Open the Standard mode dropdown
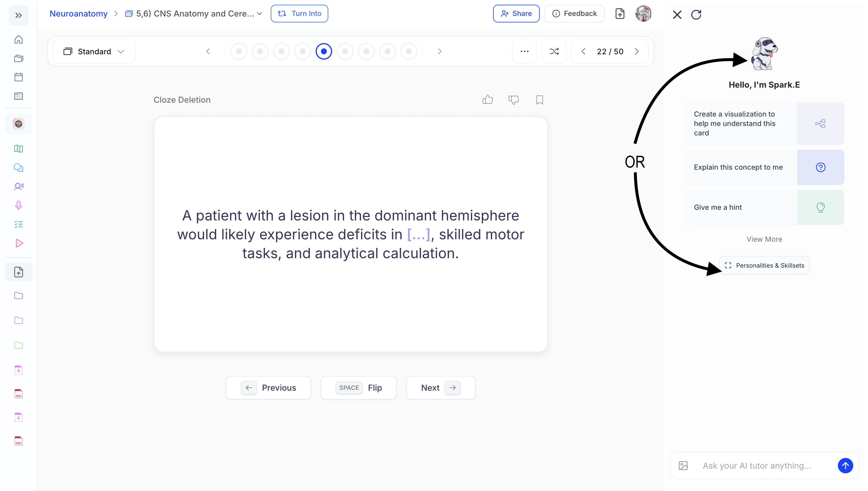868x491 pixels. (x=94, y=51)
